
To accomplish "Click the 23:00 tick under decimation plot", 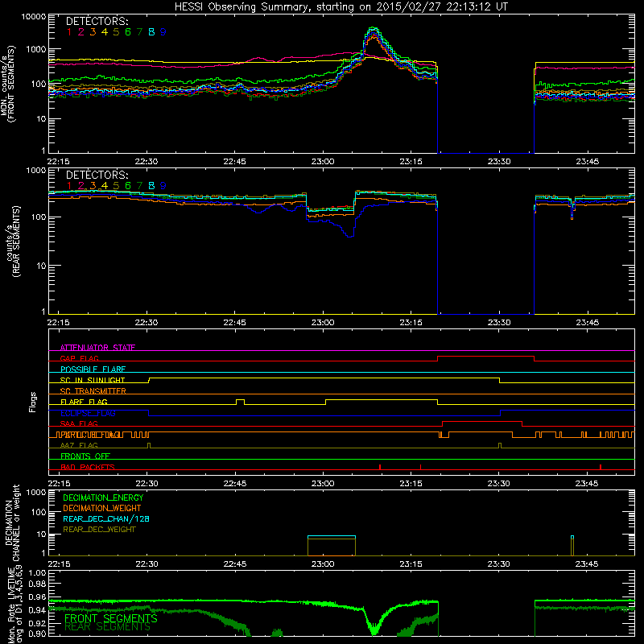I will (323, 564).
